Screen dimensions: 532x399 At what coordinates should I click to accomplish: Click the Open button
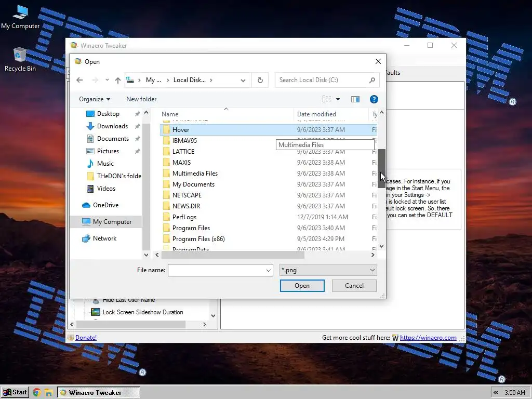(x=302, y=286)
